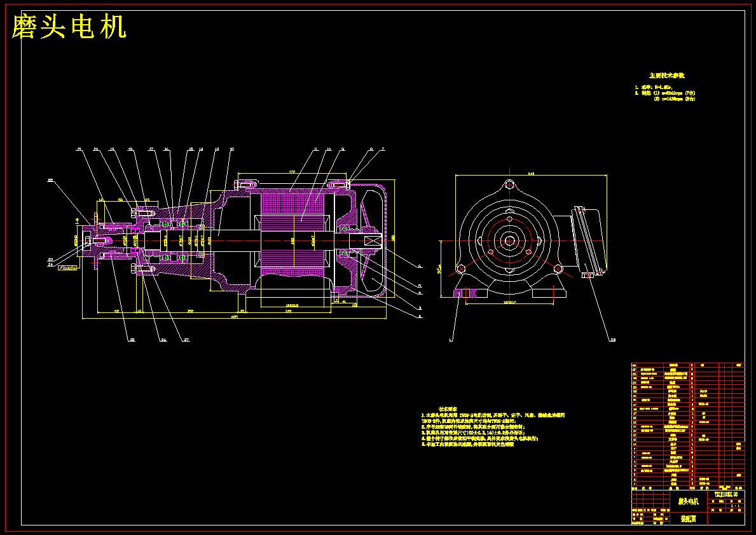Select part balloon number 9
Image resolution: width=756 pixels, height=535 pixels.
tap(342, 149)
